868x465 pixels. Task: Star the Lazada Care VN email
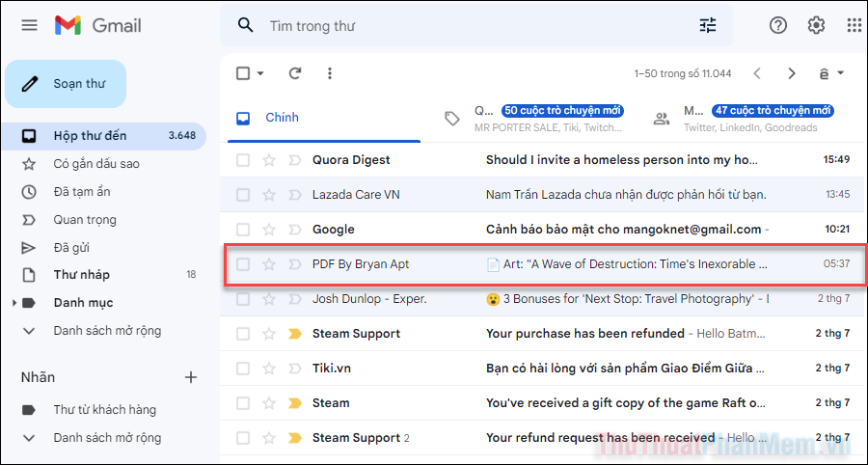[x=269, y=195]
